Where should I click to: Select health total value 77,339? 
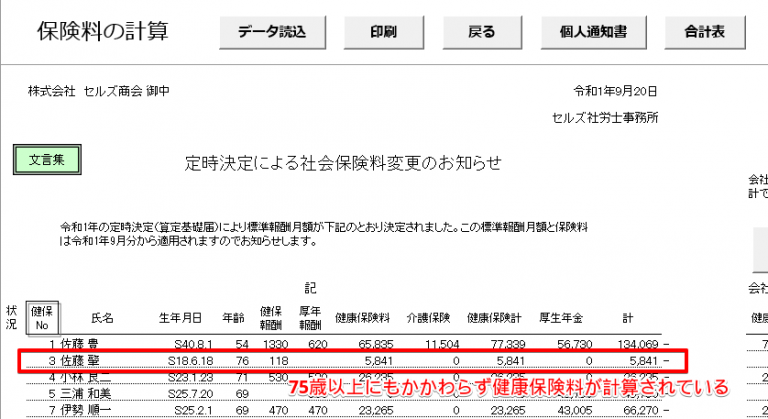508,345
